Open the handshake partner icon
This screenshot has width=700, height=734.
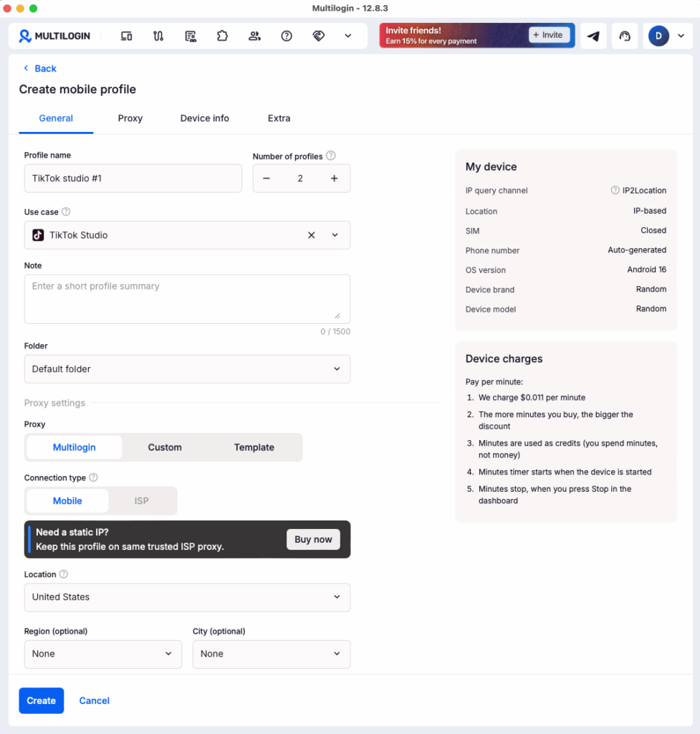tap(319, 36)
